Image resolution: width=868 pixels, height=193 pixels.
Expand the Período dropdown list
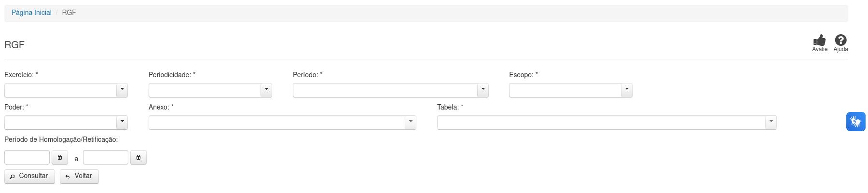point(483,90)
